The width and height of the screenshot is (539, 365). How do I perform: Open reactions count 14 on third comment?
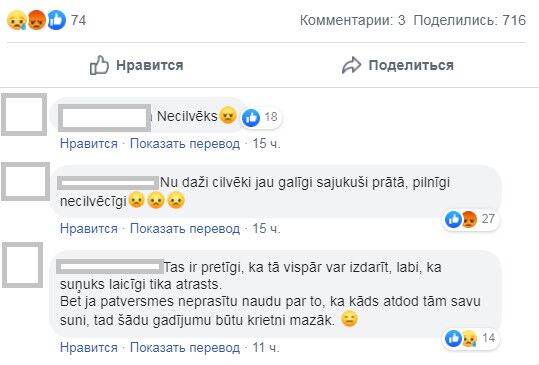(470, 339)
